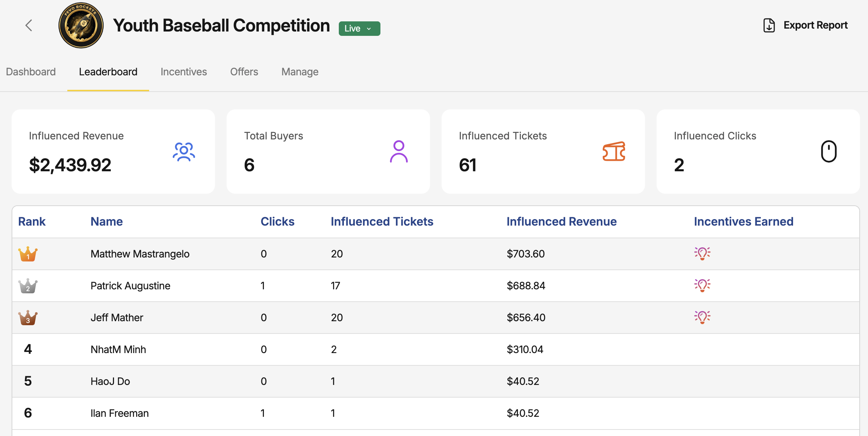The width and height of the screenshot is (868, 436).
Task: Open the Incentives tab
Action: tap(184, 72)
